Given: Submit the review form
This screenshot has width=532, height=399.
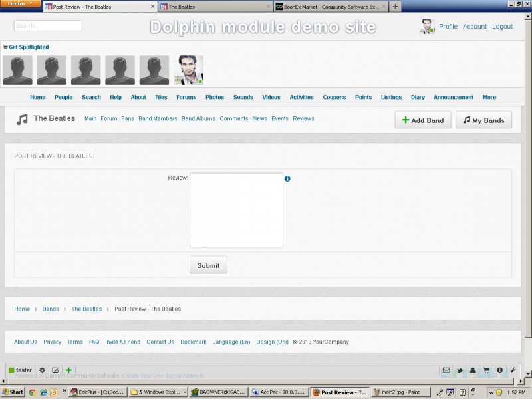Looking at the screenshot, I should click(208, 265).
